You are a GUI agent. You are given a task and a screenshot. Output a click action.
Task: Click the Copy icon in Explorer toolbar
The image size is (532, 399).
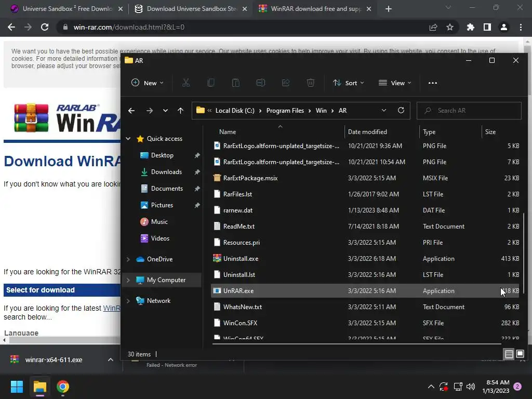(211, 83)
